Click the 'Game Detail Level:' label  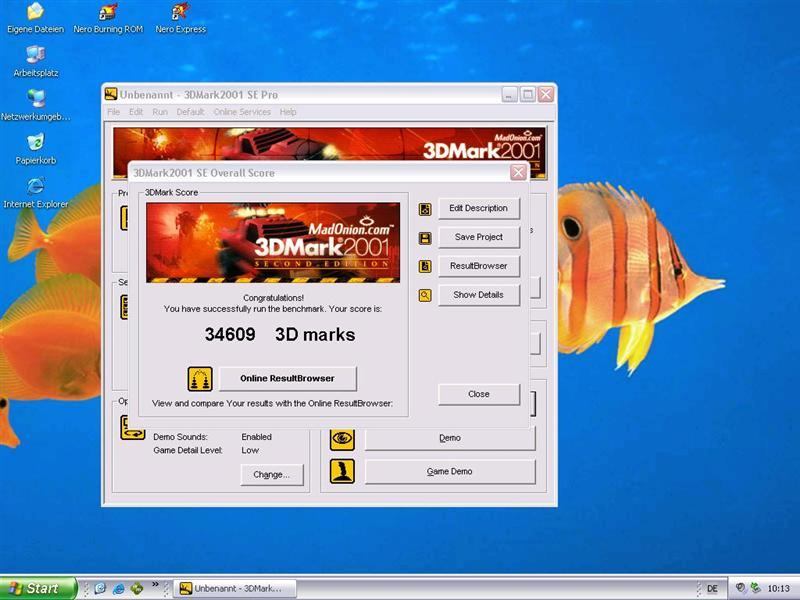pos(188,451)
